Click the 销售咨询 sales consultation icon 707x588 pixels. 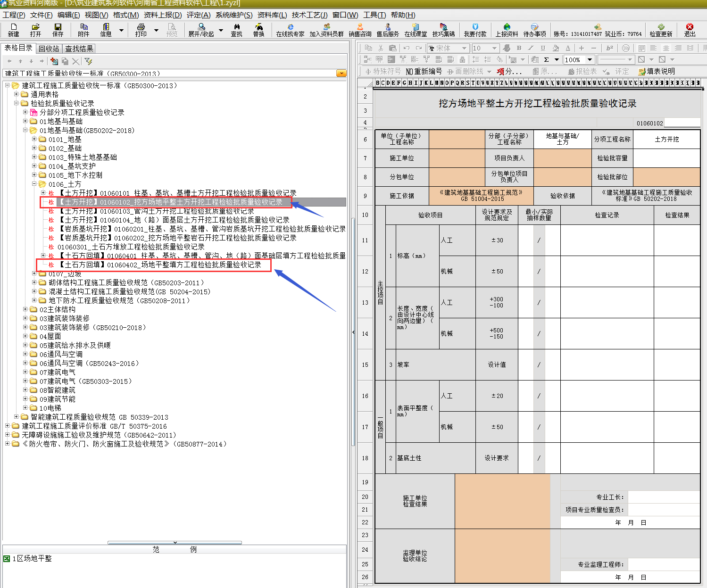[360, 30]
